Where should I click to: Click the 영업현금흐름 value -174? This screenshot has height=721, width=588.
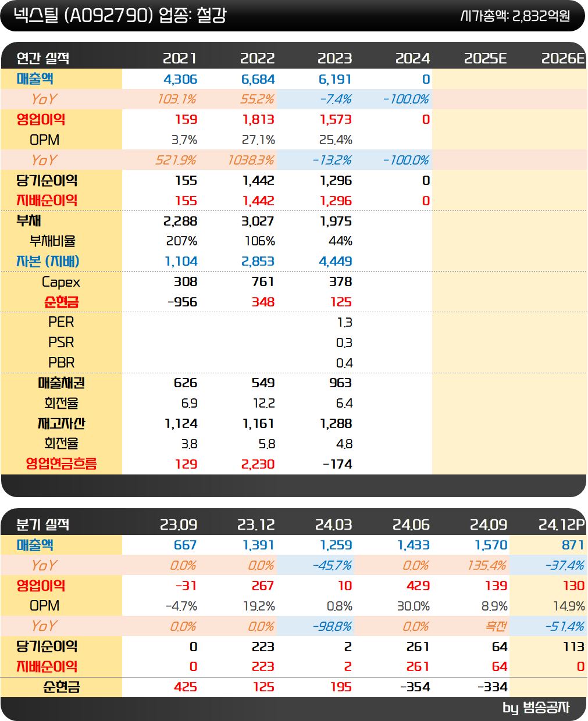click(337, 465)
